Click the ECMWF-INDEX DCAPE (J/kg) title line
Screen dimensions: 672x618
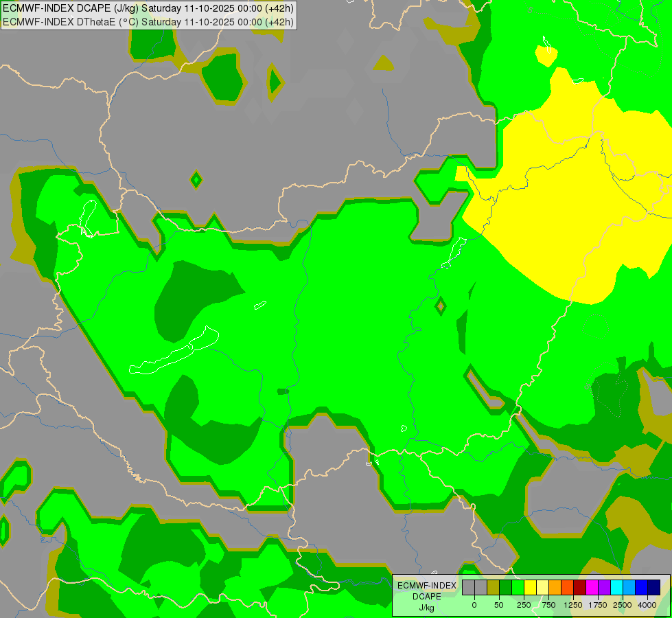pos(148,8)
